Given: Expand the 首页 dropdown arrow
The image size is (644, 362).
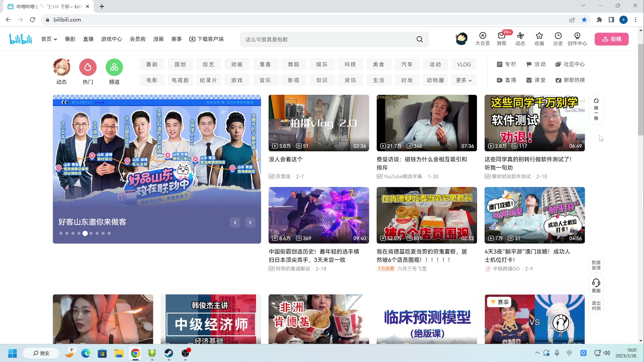Looking at the screenshot, I should pyautogui.click(x=55, y=39).
